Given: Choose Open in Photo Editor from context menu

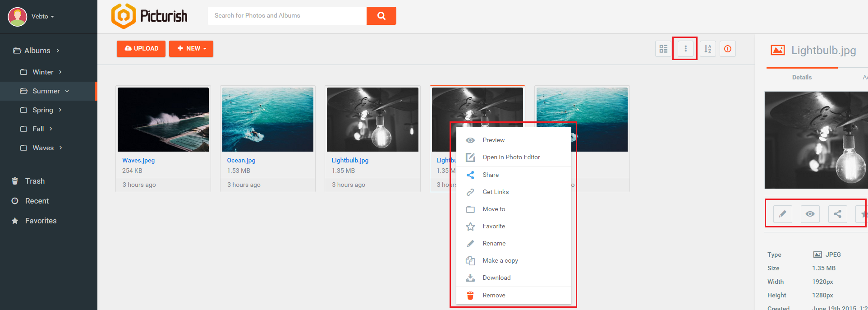Looking at the screenshot, I should pyautogui.click(x=511, y=157).
